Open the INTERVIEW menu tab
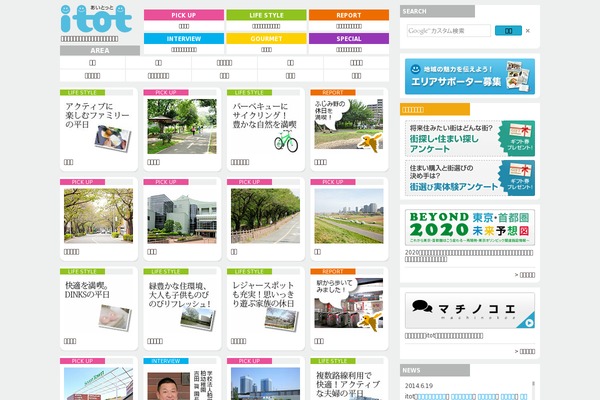 coord(184,39)
